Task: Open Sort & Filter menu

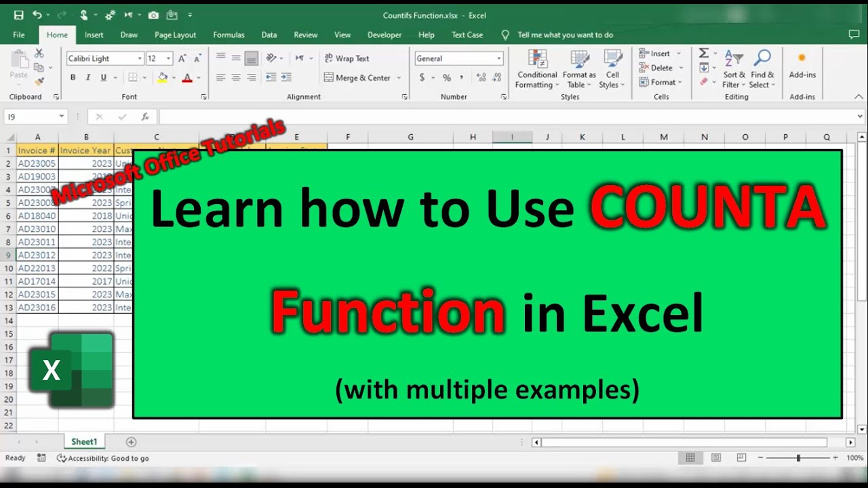Action: tap(734, 69)
